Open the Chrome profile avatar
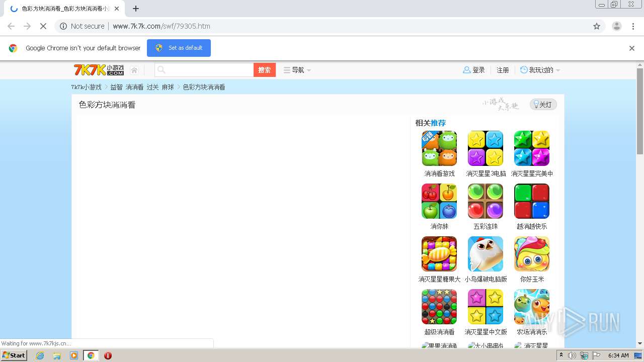The height and width of the screenshot is (362, 644). pos(616,26)
